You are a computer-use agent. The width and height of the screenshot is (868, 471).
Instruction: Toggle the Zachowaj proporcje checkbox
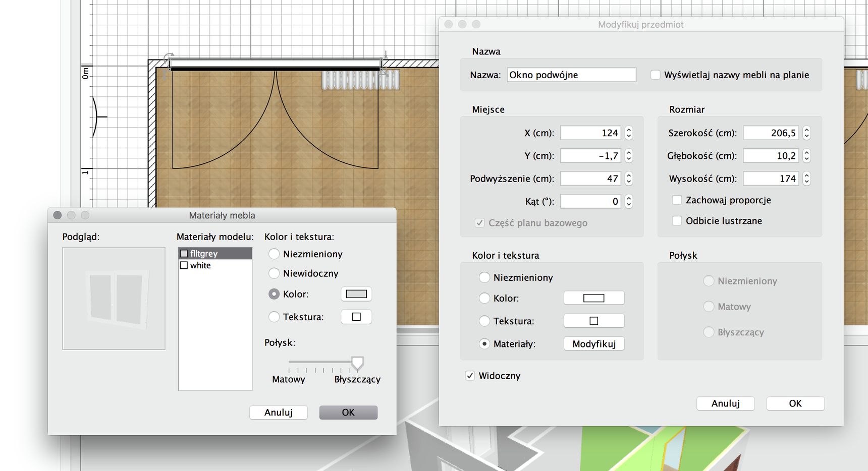click(677, 200)
